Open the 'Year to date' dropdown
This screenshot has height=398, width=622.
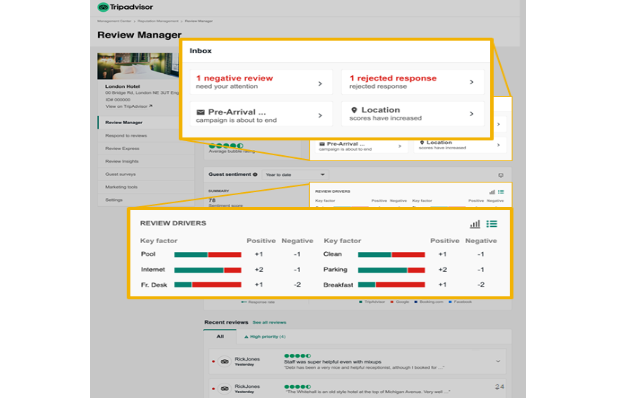pyautogui.click(x=295, y=175)
